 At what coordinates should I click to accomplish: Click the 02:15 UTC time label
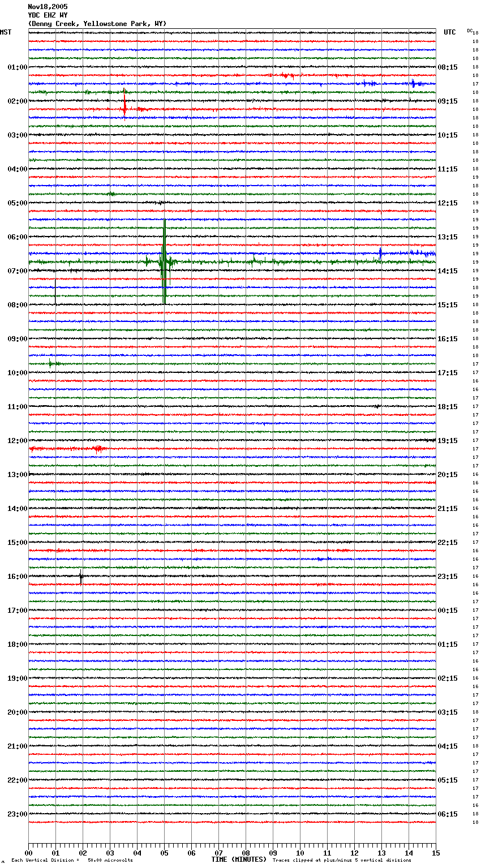tap(448, 678)
